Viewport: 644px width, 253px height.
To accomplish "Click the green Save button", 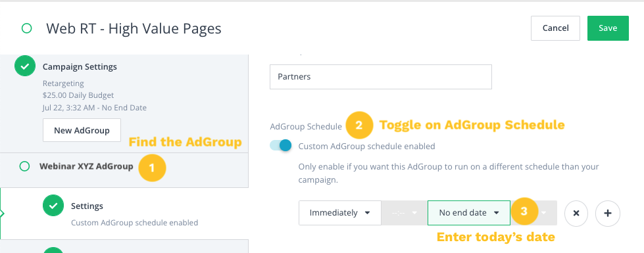I will click(x=608, y=28).
